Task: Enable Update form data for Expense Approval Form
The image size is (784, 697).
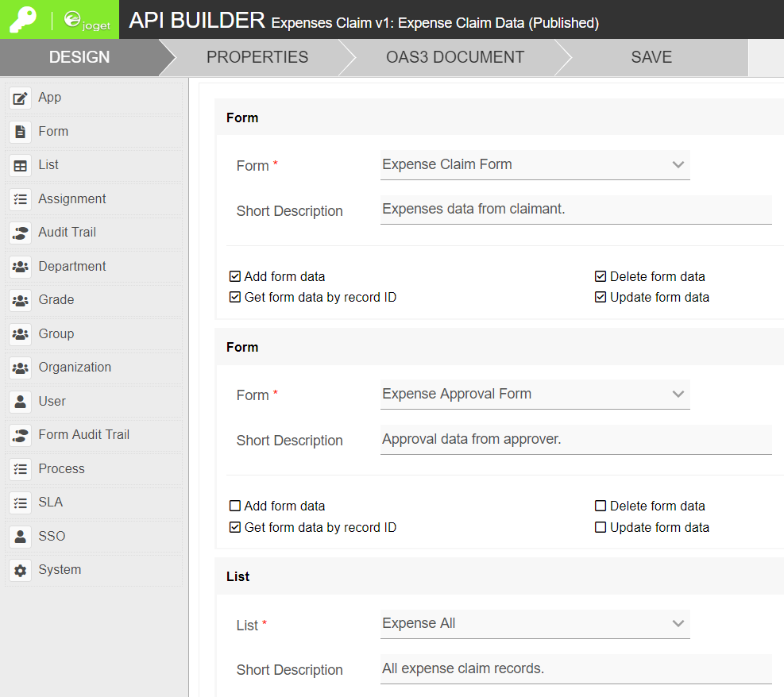Action: click(x=601, y=527)
